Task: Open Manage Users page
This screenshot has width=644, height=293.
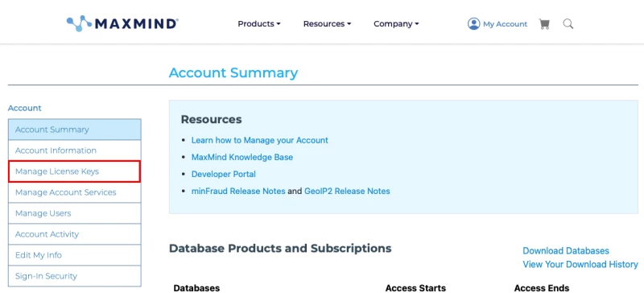Action: tap(74, 213)
